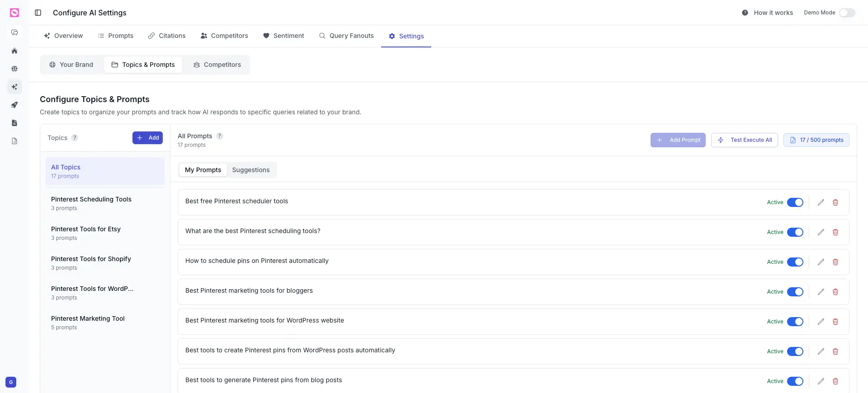Open the globe sidebar icon

click(14, 69)
